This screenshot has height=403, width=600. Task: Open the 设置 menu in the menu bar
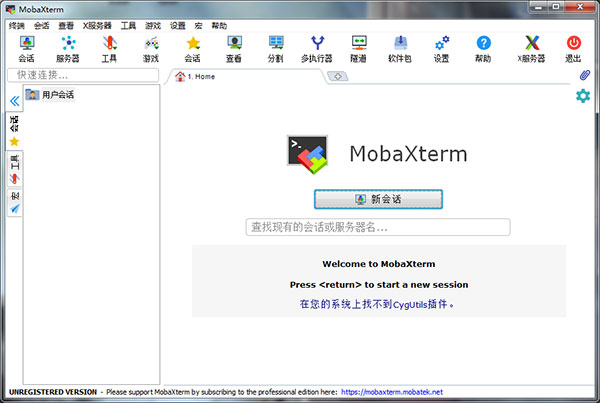178,26
